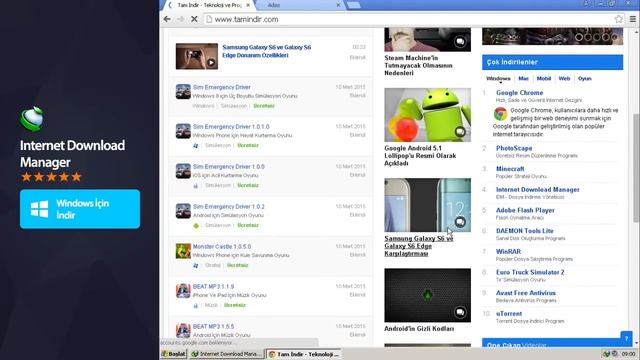This screenshot has height=360, width=640.
Task: Click the Sim Emergency Driver 1.0.0 icon
Action: [x=183, y=171]
